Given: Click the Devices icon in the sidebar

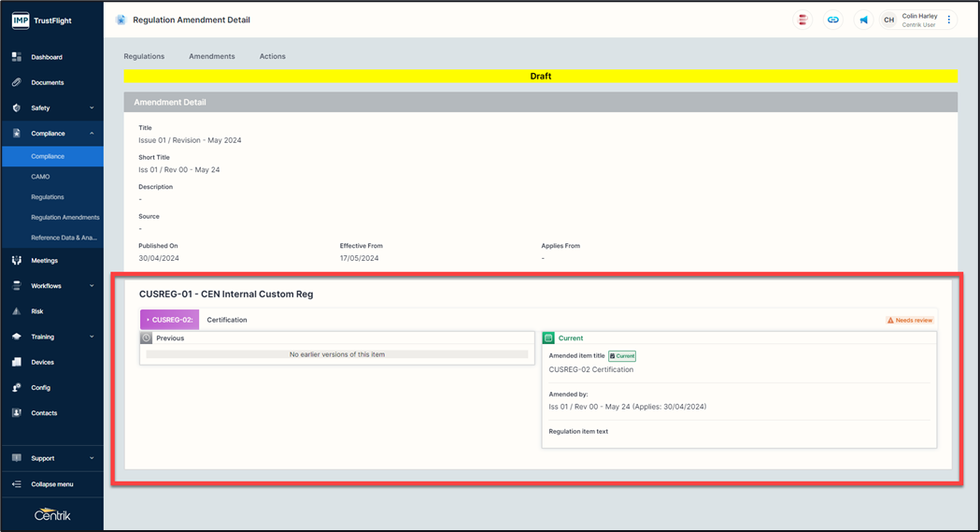Looking at the screenshot, I should point(16,362).
